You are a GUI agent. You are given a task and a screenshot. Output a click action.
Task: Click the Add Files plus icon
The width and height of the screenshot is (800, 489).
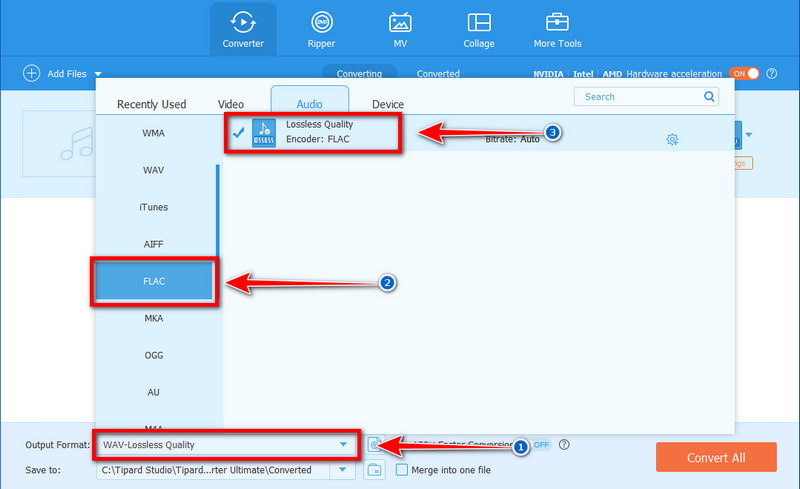click(x=32, y=74)
